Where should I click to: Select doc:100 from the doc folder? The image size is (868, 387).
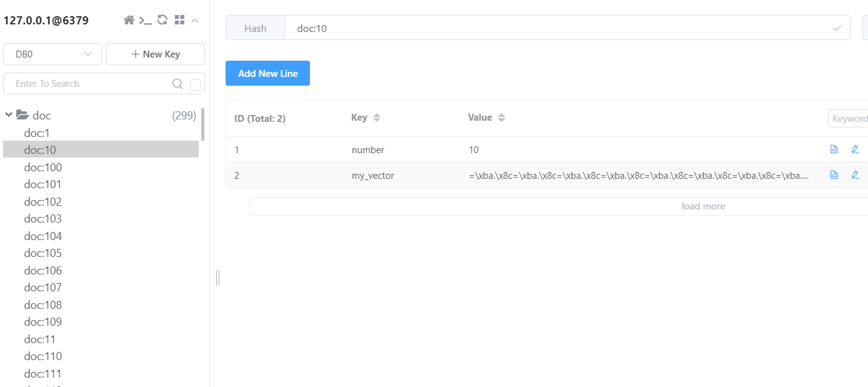coord(42,167)
